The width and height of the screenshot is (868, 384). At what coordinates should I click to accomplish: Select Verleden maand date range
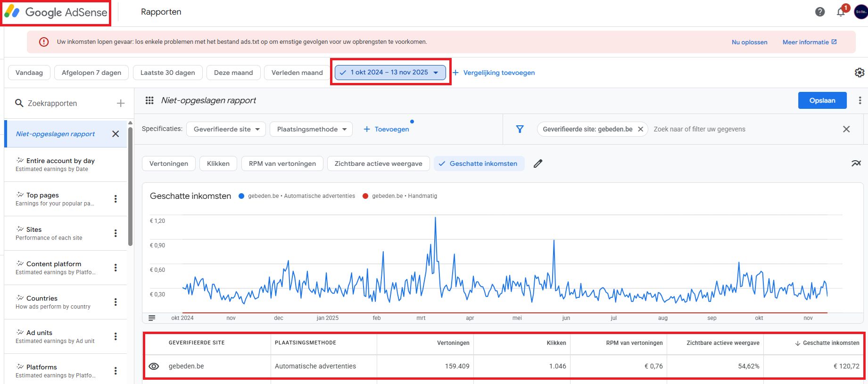pyautogui.click(x=297, y=73)
